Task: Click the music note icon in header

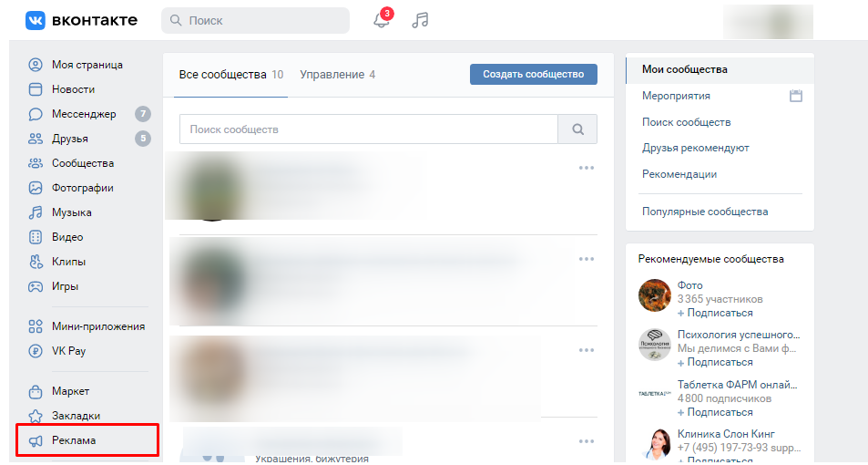Action: (x=420, y=20)
